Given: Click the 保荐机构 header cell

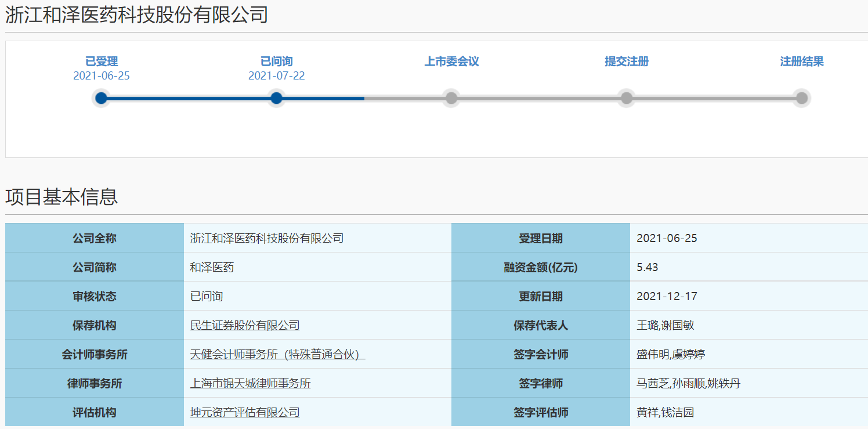Looking at the screenshot, I should (x=95, y=325).
